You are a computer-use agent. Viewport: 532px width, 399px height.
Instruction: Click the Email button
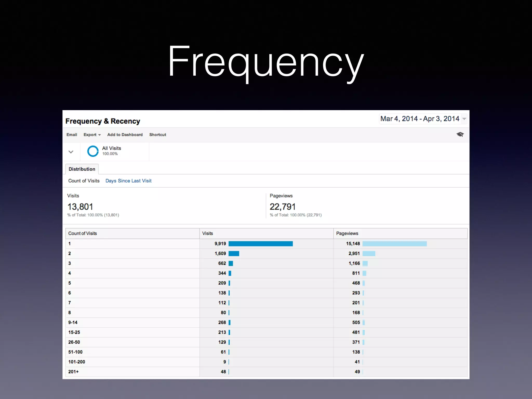click(x=72, y=135)
